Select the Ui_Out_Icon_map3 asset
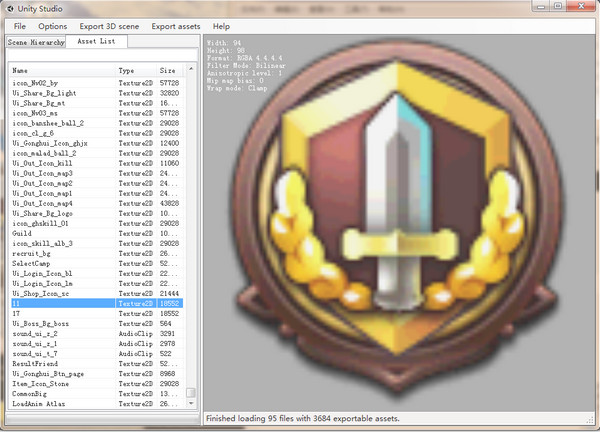600x432 pixels. coord(97,173)
